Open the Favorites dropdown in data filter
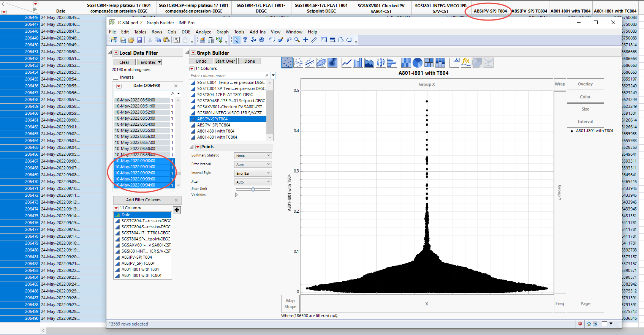Image resolution: width=644 pixels, height=335 pixels. click(149, 62)
